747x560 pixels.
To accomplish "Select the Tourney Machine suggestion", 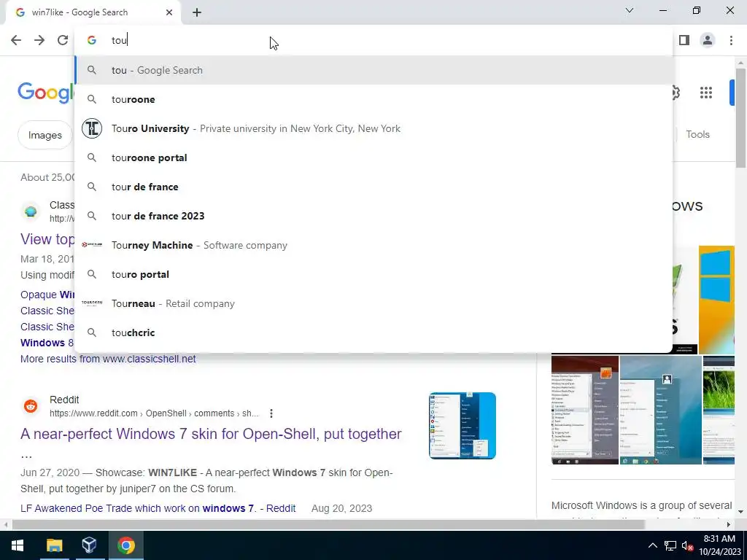I will pyautogui.click(x=373, y=245).
